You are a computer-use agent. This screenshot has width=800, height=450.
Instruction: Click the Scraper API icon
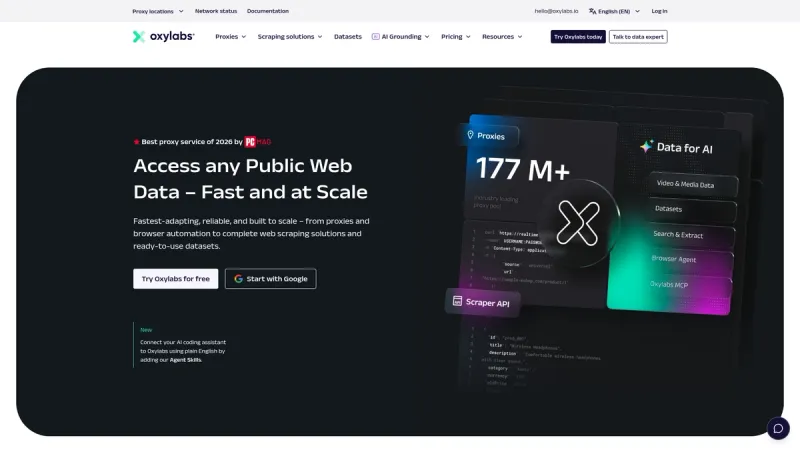click(x=457, y=301)
